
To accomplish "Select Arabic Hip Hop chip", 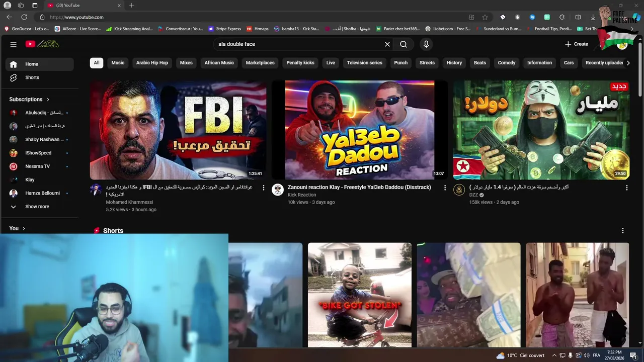I will pos(152,63).
